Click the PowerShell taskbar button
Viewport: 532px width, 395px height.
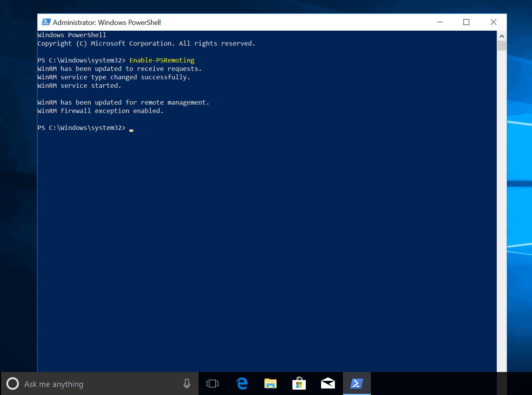[357, 384]
